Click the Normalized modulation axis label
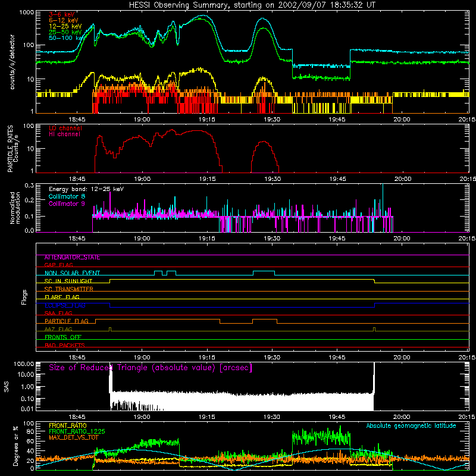This screenshot has height=476, width=476. point(15,208)
